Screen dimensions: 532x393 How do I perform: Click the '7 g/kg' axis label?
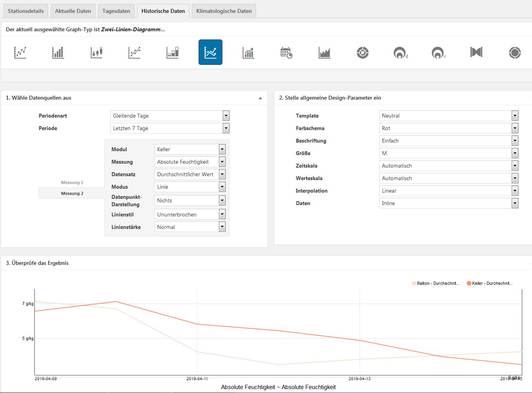28,304
